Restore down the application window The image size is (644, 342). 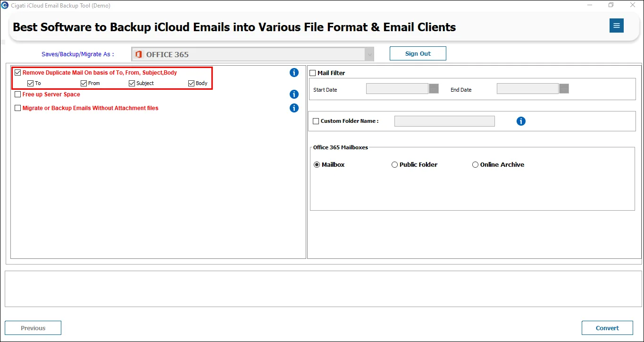click(611, 5)
